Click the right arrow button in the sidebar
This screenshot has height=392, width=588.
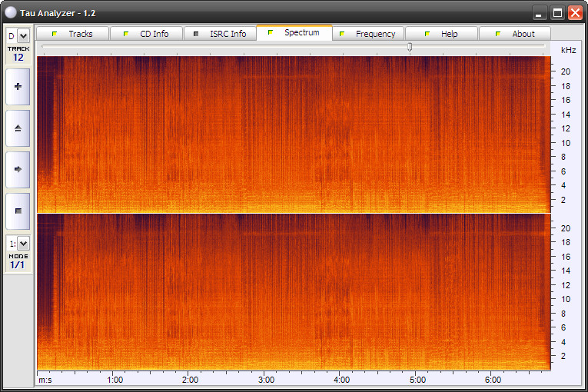tap(18, 169)
